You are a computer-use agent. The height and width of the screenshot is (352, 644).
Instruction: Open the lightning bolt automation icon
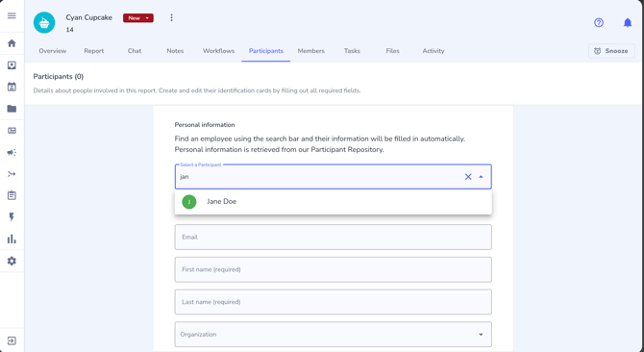12,217
